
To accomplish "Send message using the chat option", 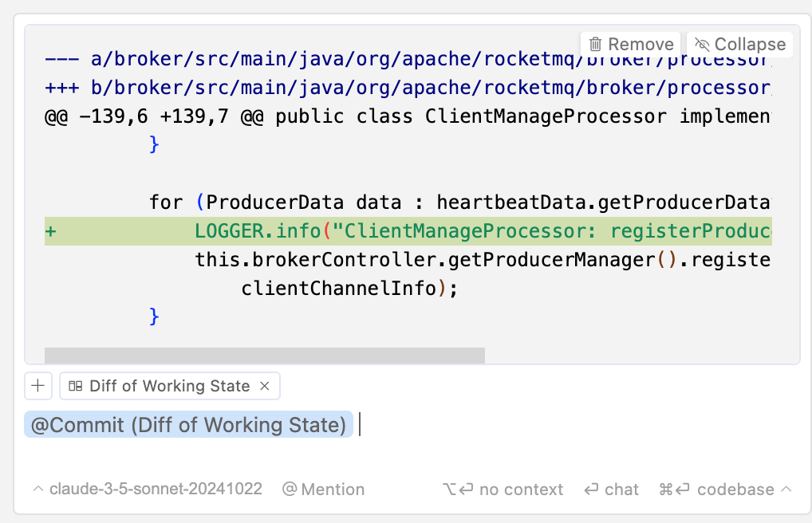I will click(612, 490).
